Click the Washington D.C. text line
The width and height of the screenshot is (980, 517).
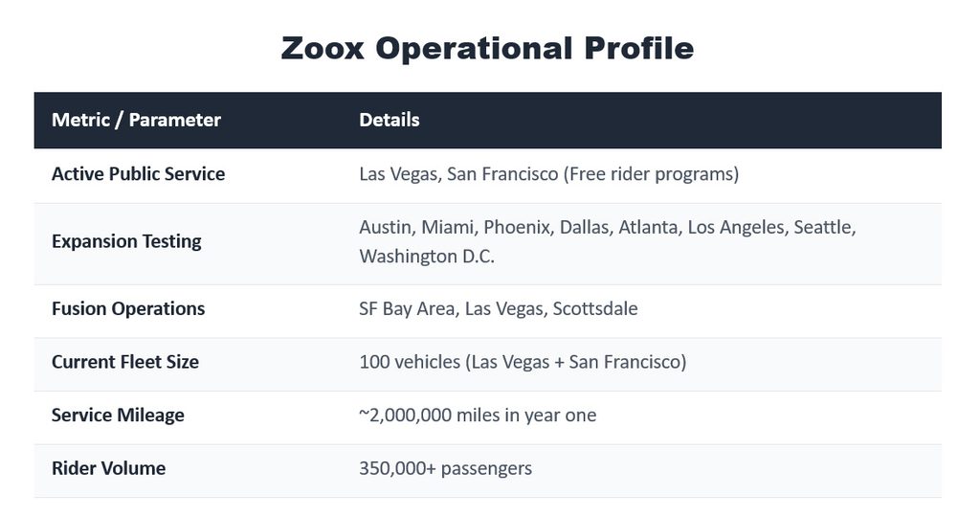pos(427,257)
